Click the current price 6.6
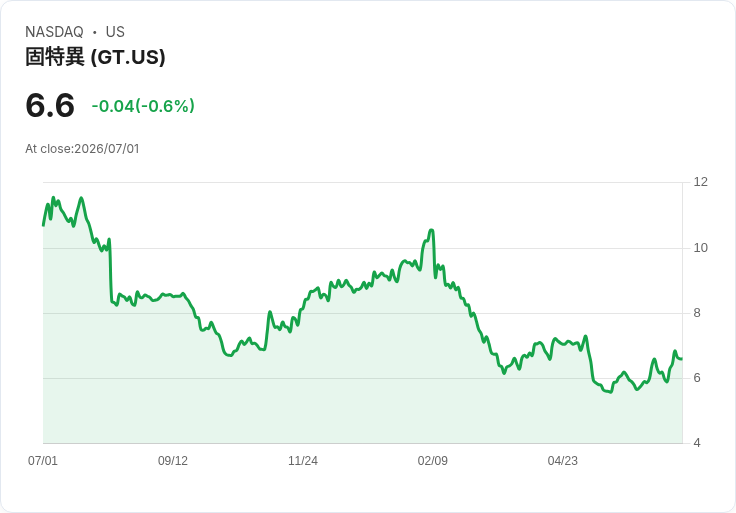This screenshot has width=736, height=513. pyautogui.click(x=50, y=105)
